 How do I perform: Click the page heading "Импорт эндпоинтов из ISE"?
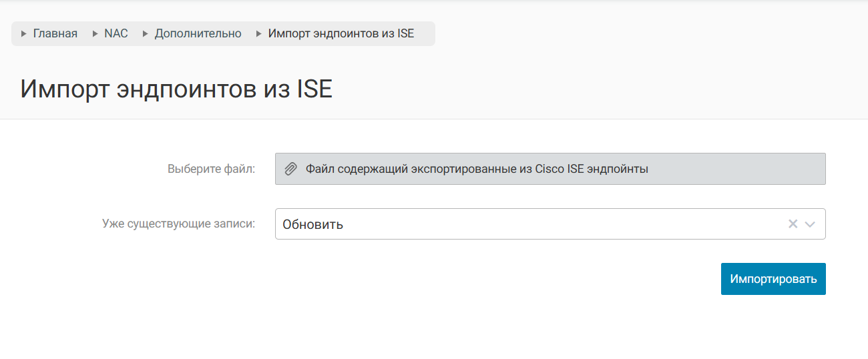(x=176, y=89)
